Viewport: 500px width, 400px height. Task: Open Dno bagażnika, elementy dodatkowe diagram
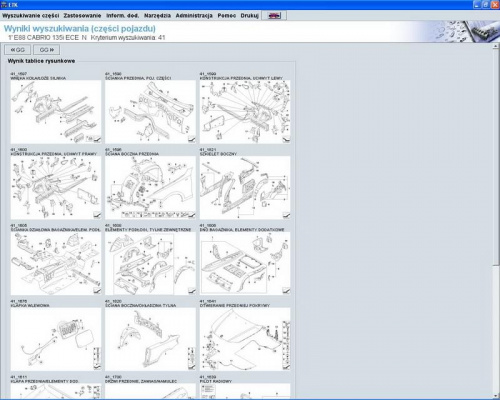click(x=245, y=263)
